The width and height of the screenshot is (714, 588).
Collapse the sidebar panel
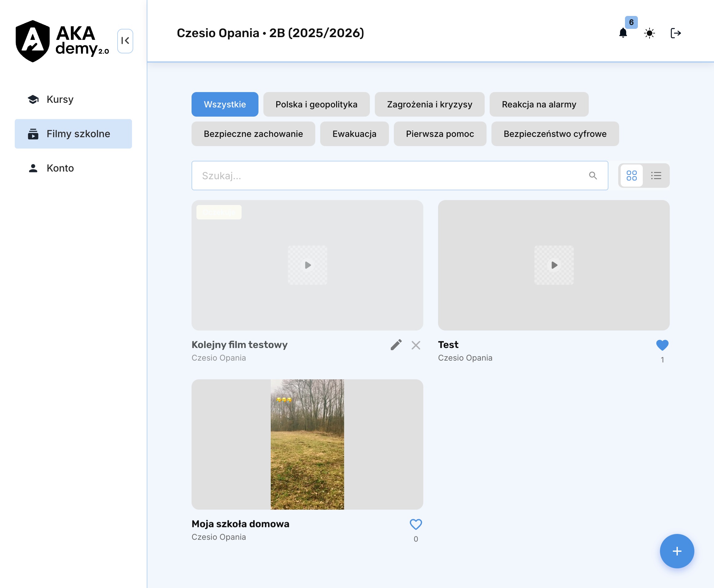coord(125,41)
